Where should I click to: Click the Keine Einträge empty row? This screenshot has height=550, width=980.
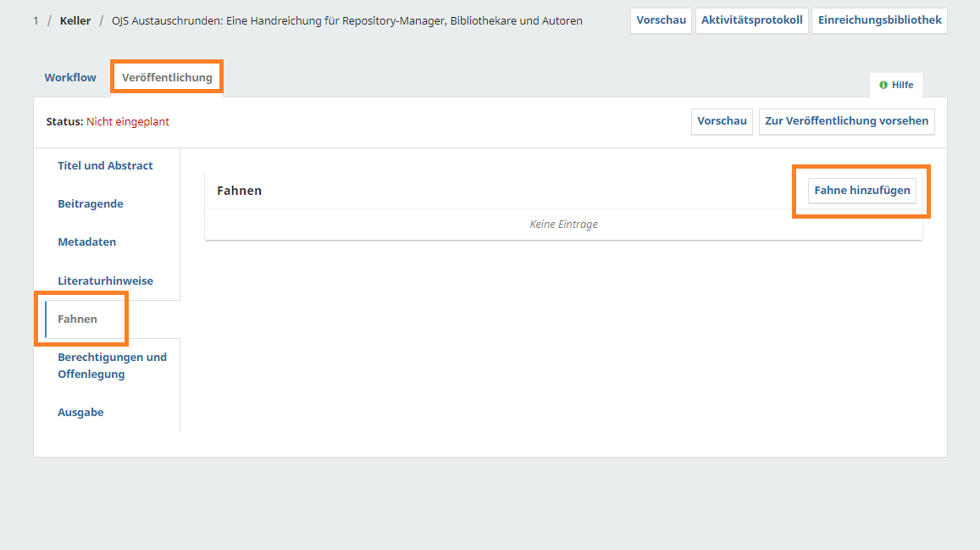pos(563,225)
